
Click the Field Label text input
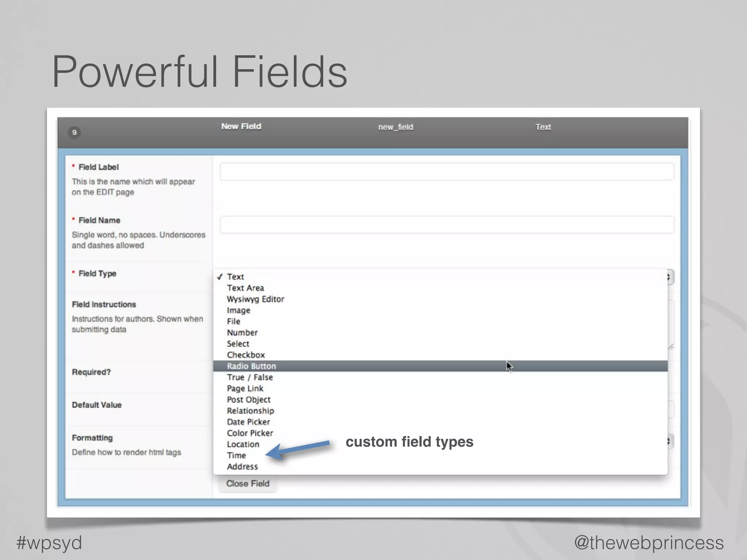(447, 171)
